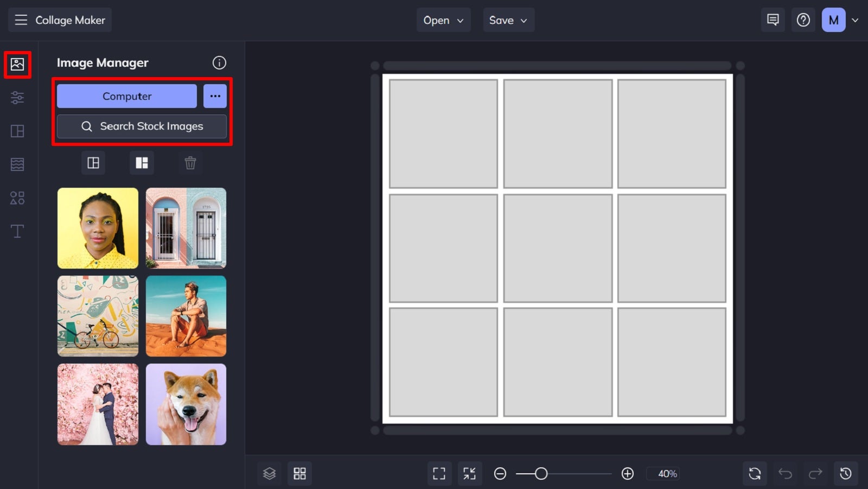Open the Background panel in the sidebar
Image resolution: width=868 pixels, height=489 pixels.
pos(17,164)
